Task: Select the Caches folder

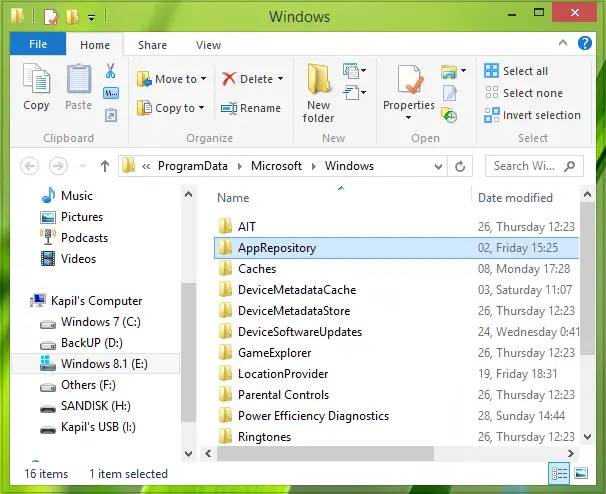Action: click(x=257, y=269)
